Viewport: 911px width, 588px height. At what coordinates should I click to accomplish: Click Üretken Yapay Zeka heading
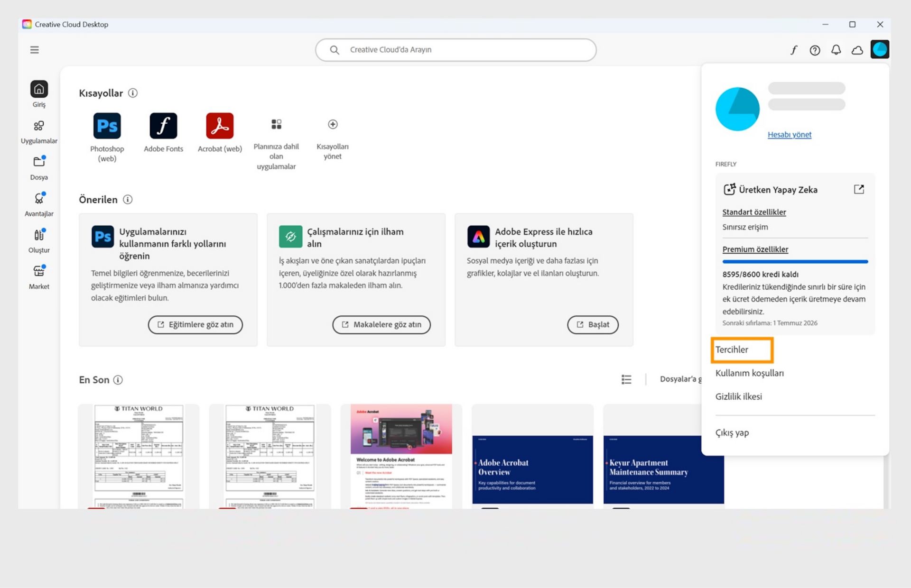[x=778, y=190]
